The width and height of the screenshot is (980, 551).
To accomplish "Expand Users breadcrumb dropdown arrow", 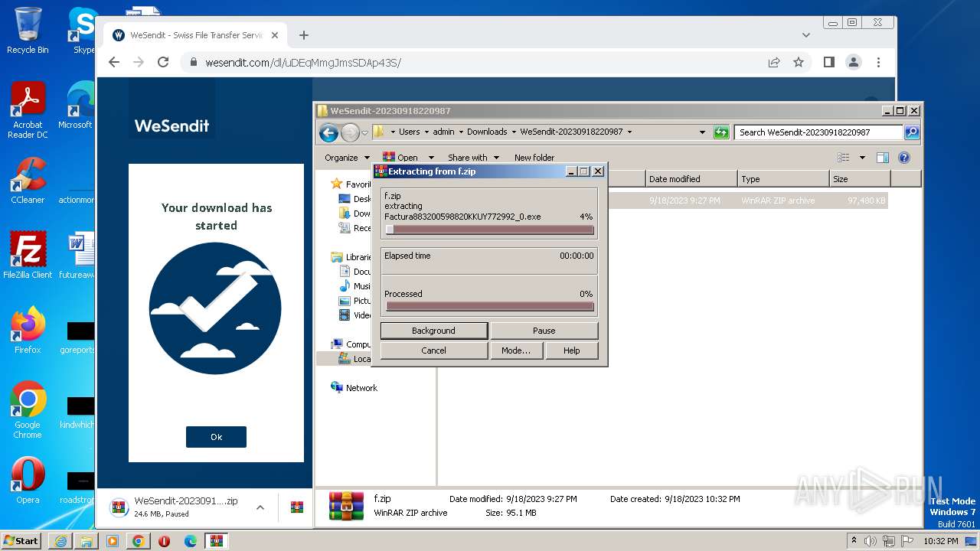I will (x=426, y=132).
